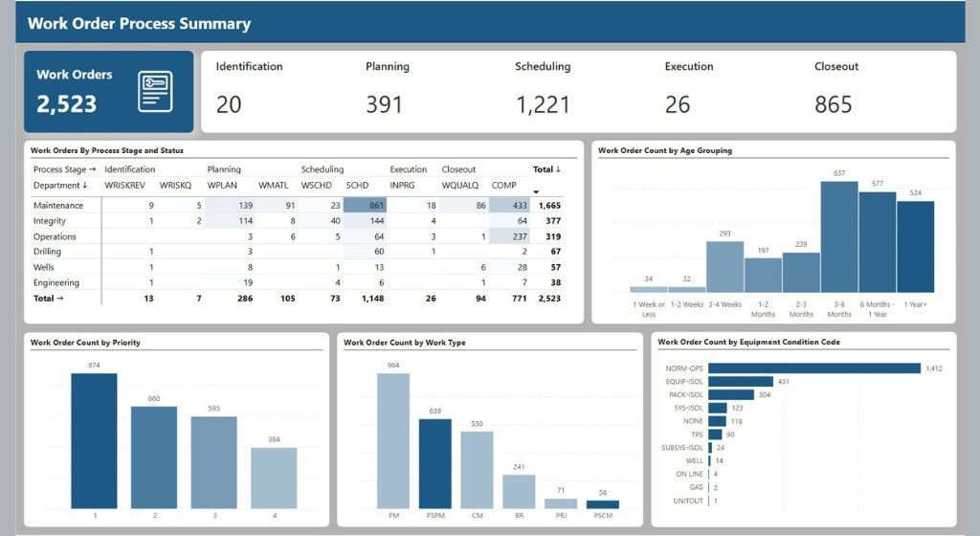
Task: Select the 3-4 Weeks age bar
Action: [725, 267]
